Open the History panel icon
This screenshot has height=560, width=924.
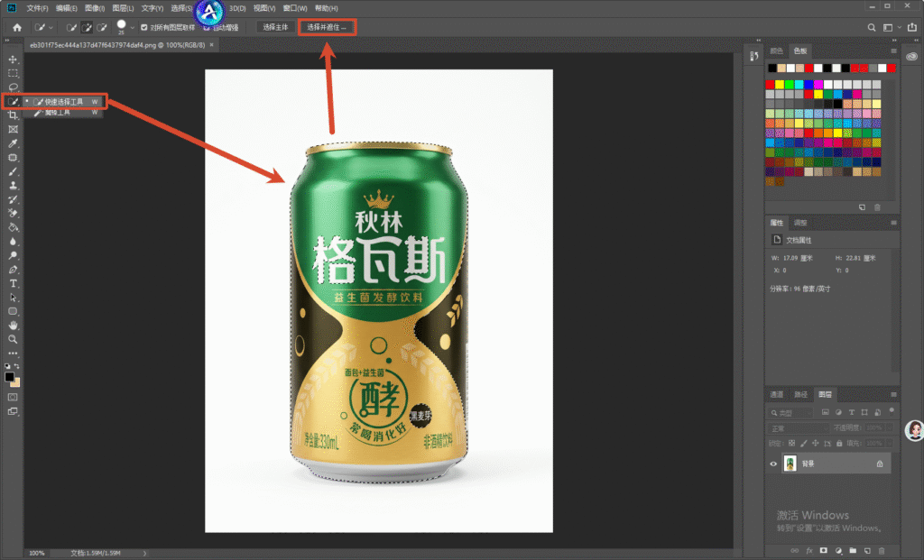(x=754, y=56)
